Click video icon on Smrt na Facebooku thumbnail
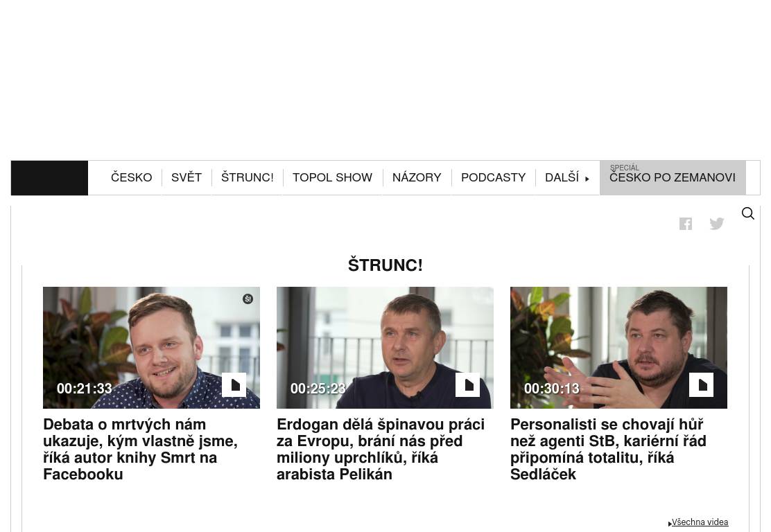Viewport: 771px width, 532px height. click(234, 384)
